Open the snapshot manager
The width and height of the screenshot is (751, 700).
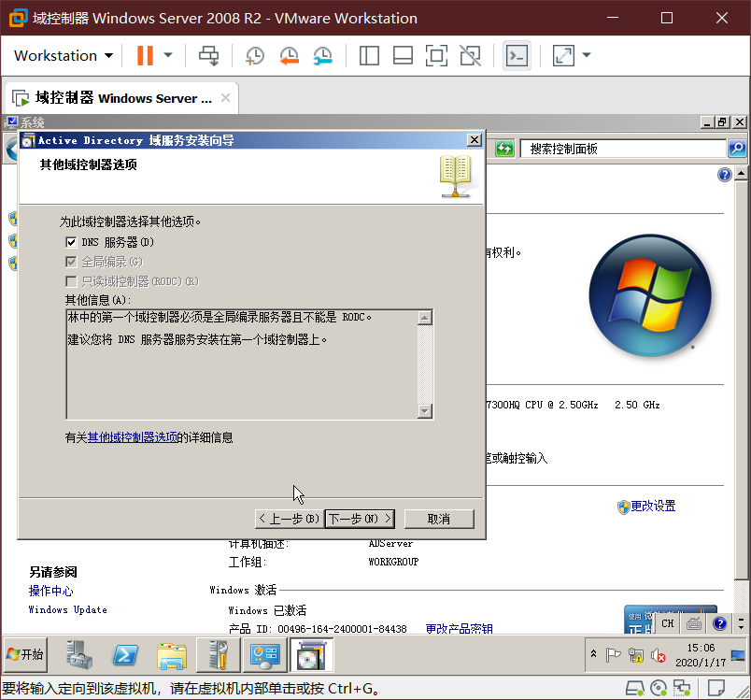pos(323,55)
